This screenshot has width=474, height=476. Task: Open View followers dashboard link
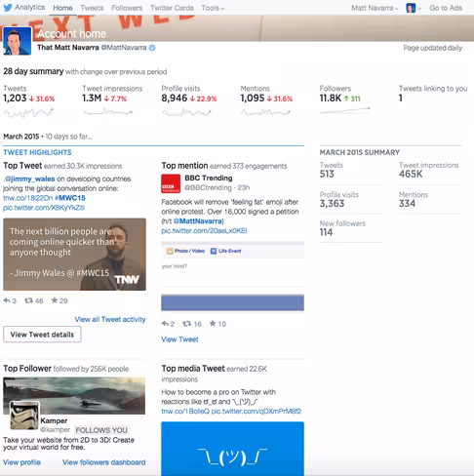[104, 462]
